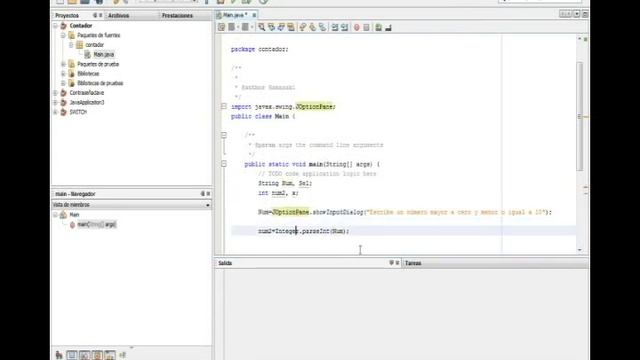Expand the ContraseñaClave project
This screenshot has height=360, width=640.
click(x=56, y=93)
